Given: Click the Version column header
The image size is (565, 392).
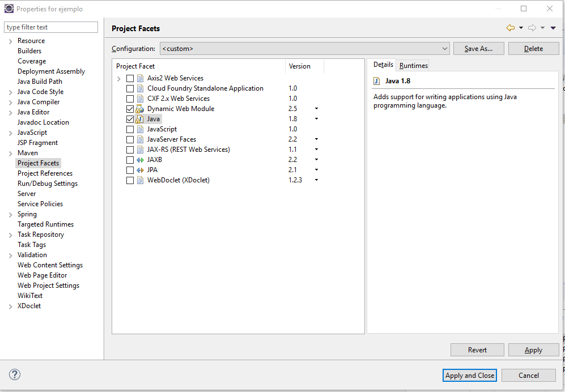Looking at the screenshot, I should [x=304, y=66].
